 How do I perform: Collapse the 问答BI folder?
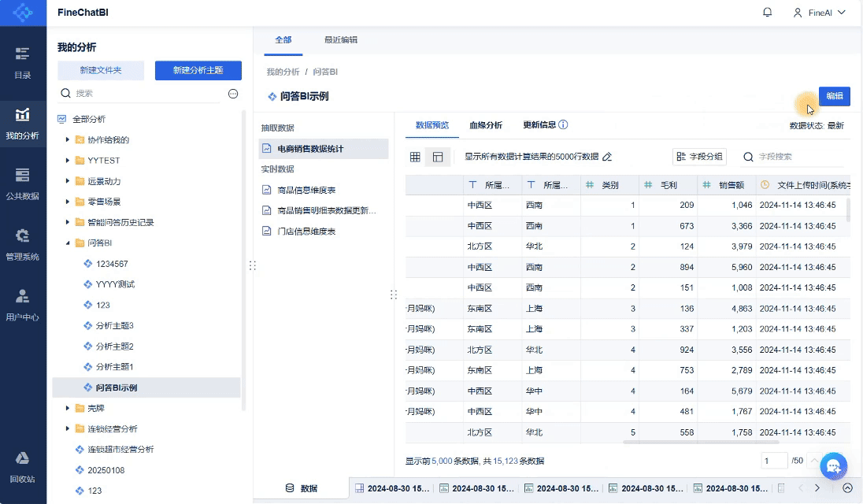tap(68, 243)
